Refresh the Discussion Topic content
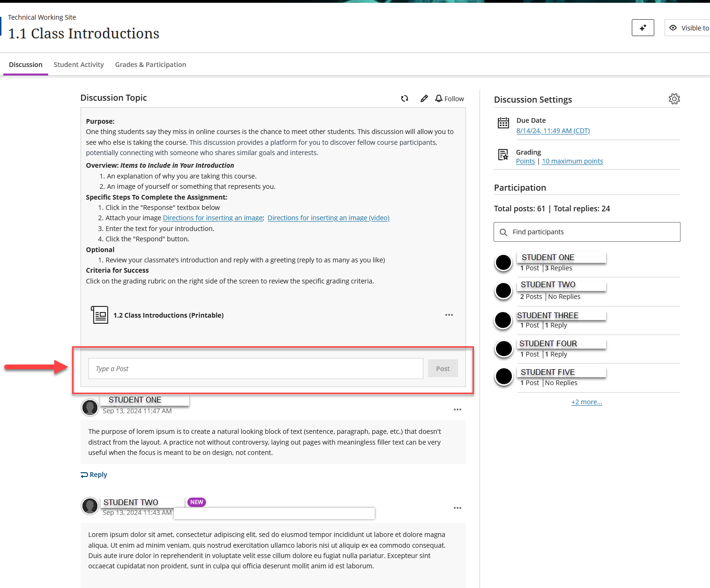710x588 pixels. click(404, 98)
